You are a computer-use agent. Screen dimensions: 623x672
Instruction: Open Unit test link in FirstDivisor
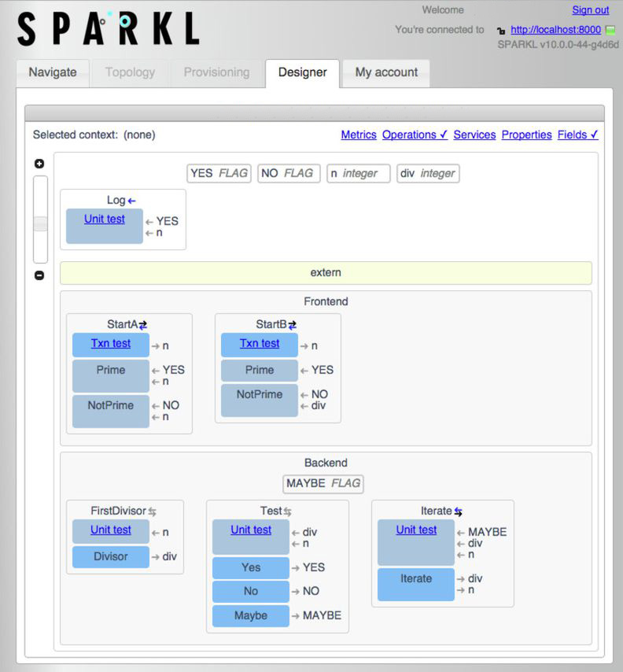point(111,530)
